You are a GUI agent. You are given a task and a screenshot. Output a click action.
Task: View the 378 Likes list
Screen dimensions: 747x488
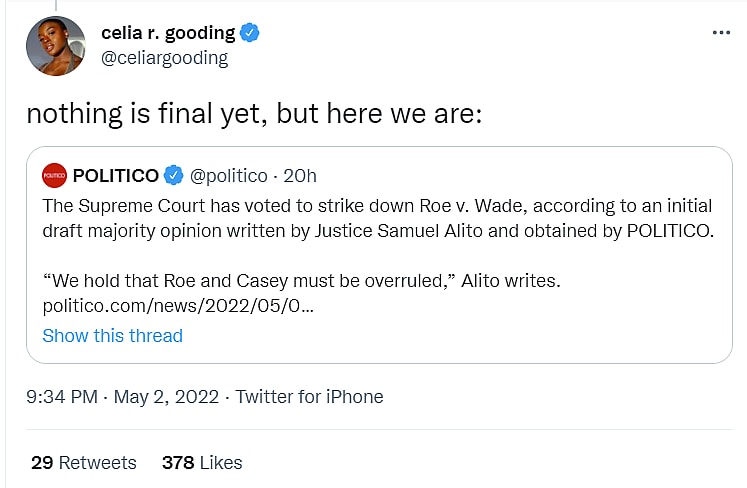(x=202, y=462)
